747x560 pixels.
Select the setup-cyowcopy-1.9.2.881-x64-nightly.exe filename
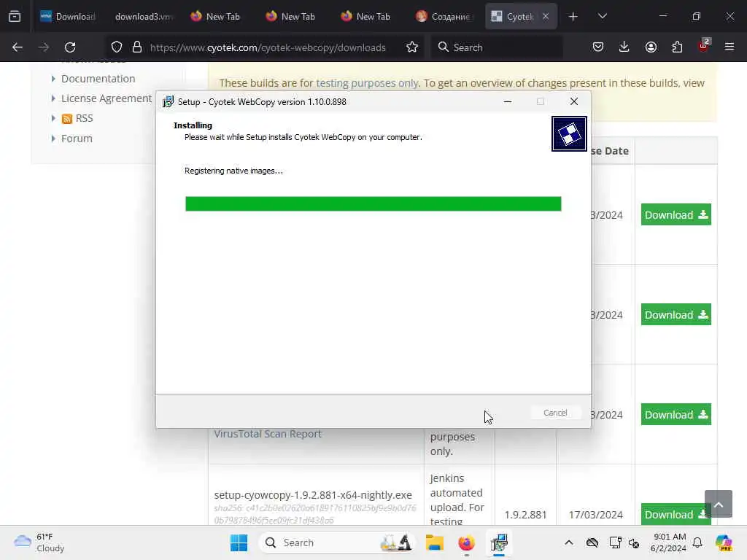click(x=313, y=495)
